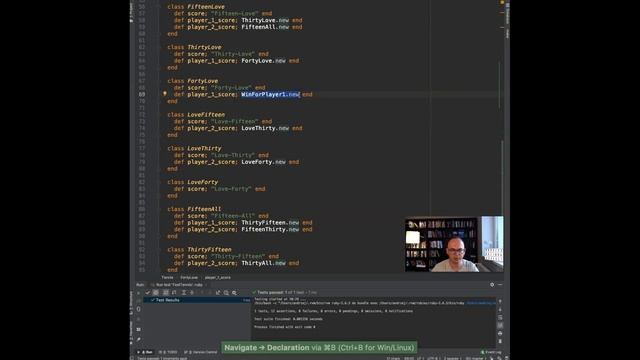Click class name LoveForty

pyautogui.click(x=202, y=182)
